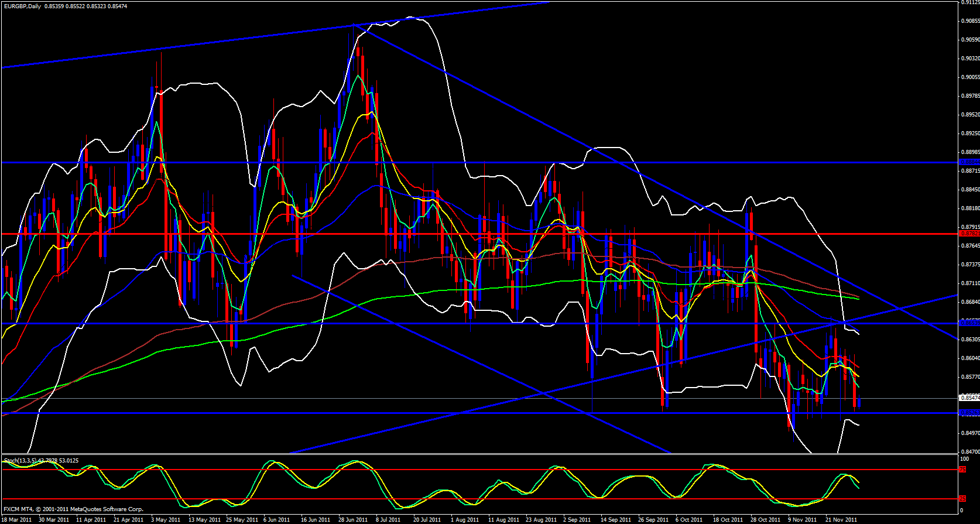This screenshot has height=524, width=980.
Task: Click the blue 0.88844 price level tag
Action: pyautogui.click(x=969, y=162)
